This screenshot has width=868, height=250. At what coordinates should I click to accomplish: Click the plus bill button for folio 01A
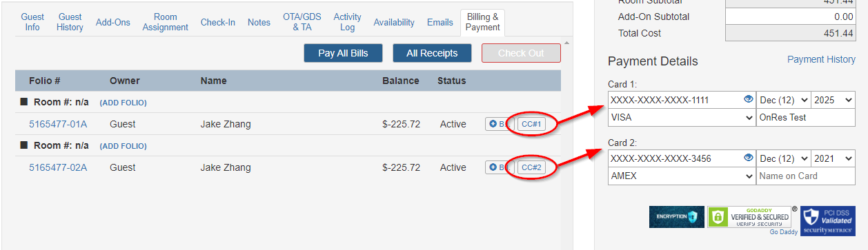click(500, 124)
